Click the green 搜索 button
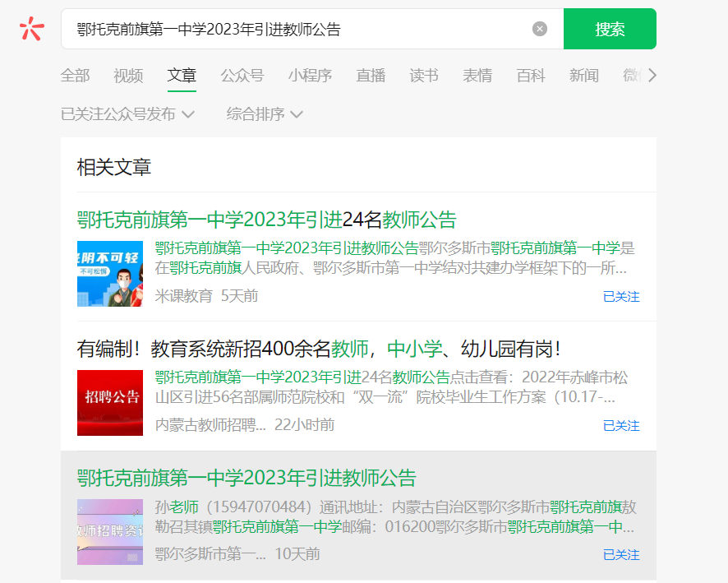728x583 pixels. click(610, 29)
